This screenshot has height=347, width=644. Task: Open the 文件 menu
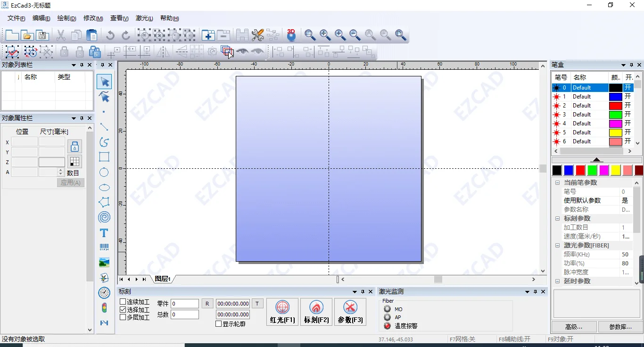coord(17,18)
